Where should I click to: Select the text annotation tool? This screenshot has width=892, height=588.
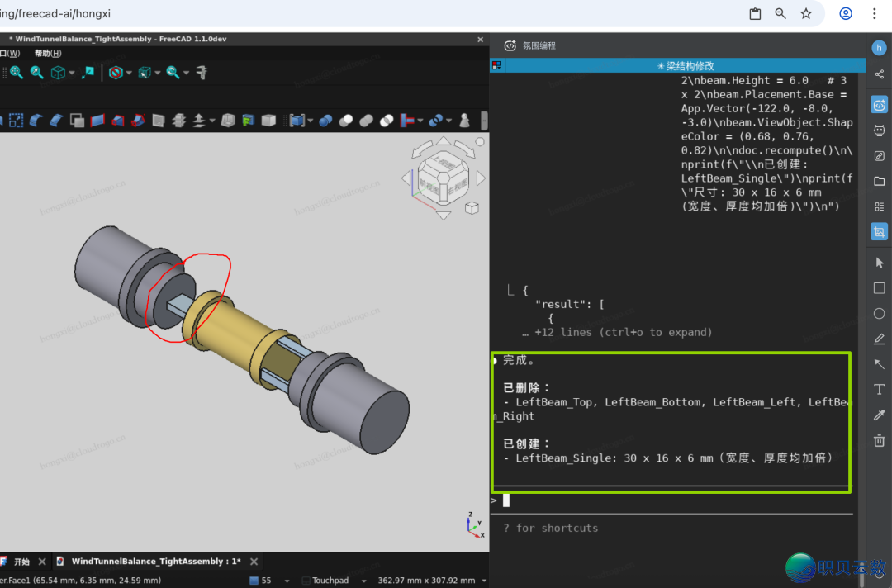[879, 390]
